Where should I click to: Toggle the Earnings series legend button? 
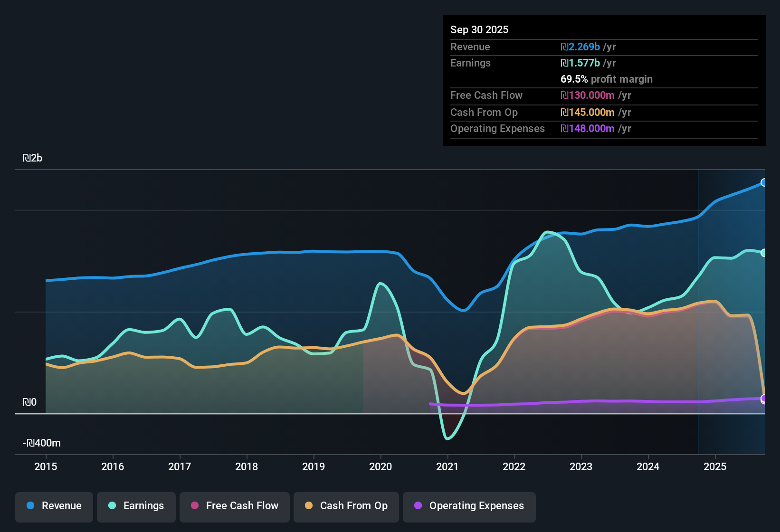pyautogui.click(x=136, y=506)
